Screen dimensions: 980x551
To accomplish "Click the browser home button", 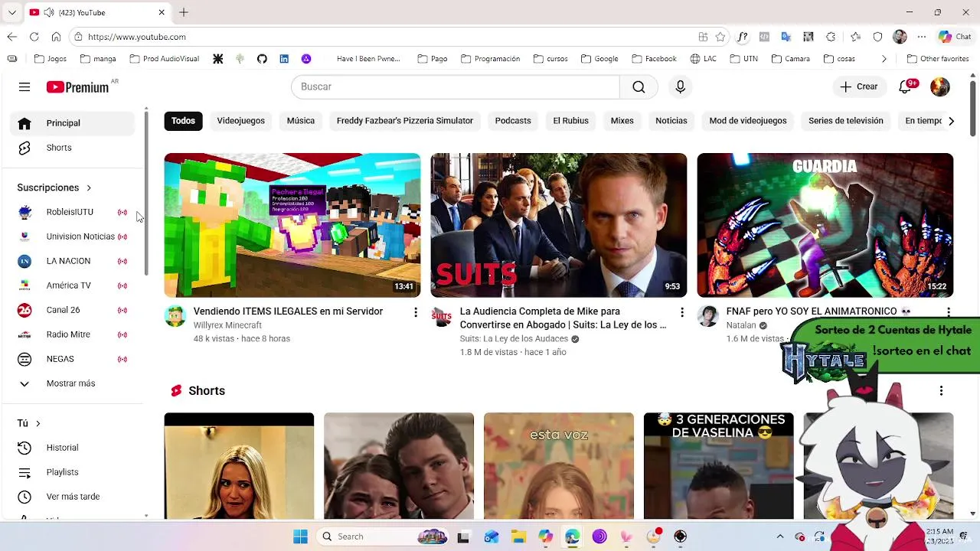I will click(56, 37).
